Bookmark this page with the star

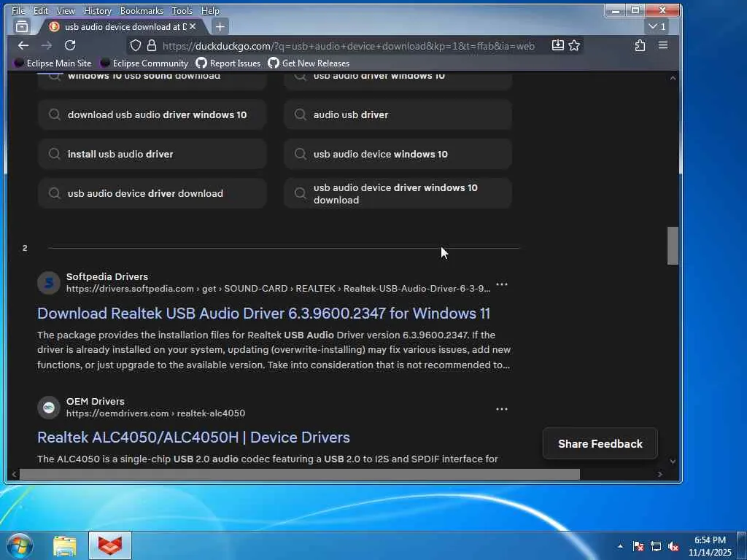click(x=574, y=45)
